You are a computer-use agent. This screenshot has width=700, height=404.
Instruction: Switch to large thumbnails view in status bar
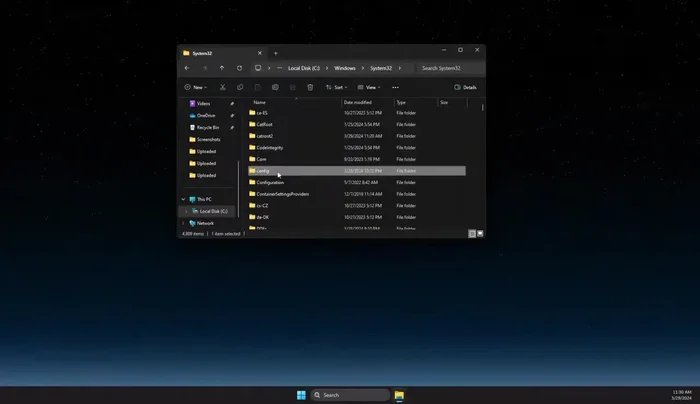coord(480,233)
